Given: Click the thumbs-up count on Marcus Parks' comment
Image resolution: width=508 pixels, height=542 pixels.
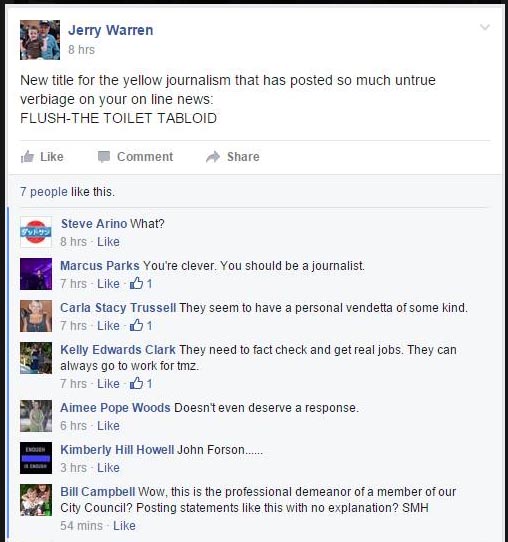Looking at the screenshot, I should (x=141, y=283).
